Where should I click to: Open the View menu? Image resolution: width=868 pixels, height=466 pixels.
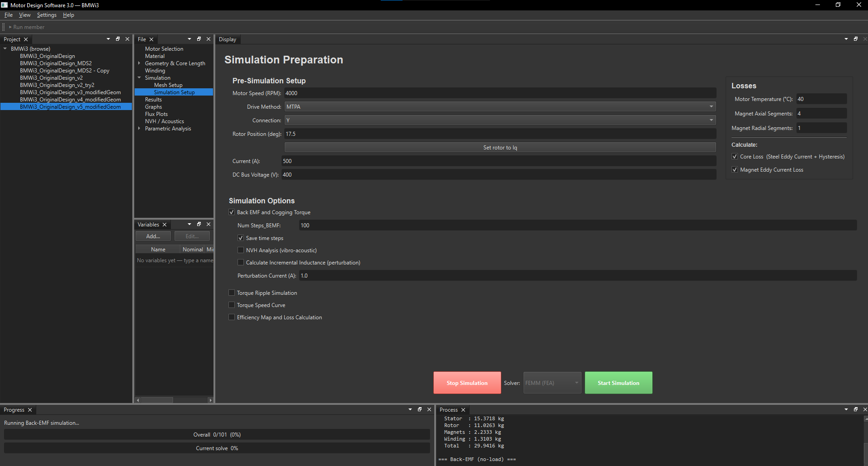[24, 15]
